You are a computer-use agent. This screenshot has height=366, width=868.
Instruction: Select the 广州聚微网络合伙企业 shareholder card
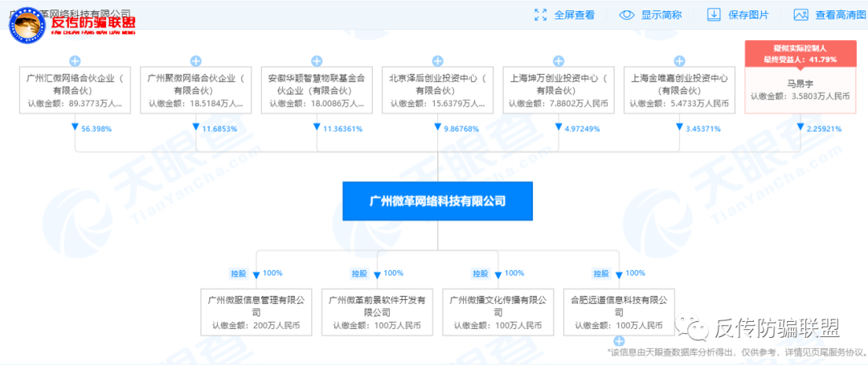[x=195, y=90]
